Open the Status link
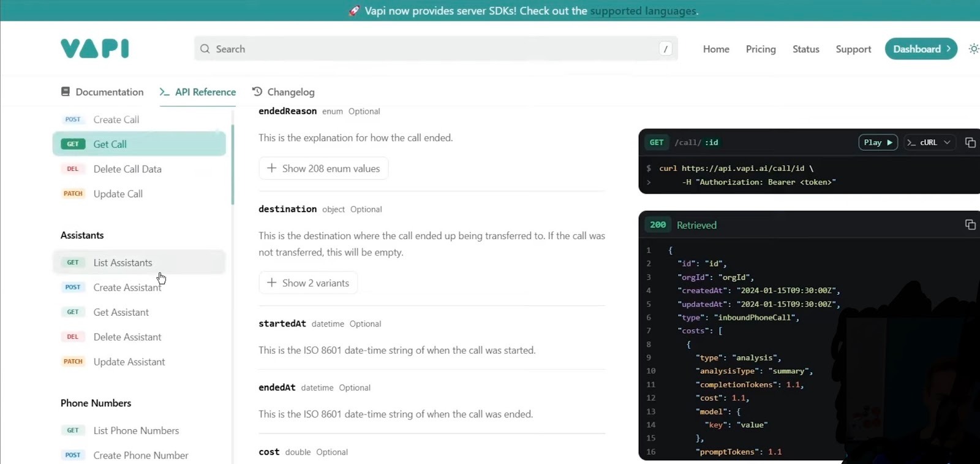Image resolution: width=980 pixels, height=464 pixels. 805,49
